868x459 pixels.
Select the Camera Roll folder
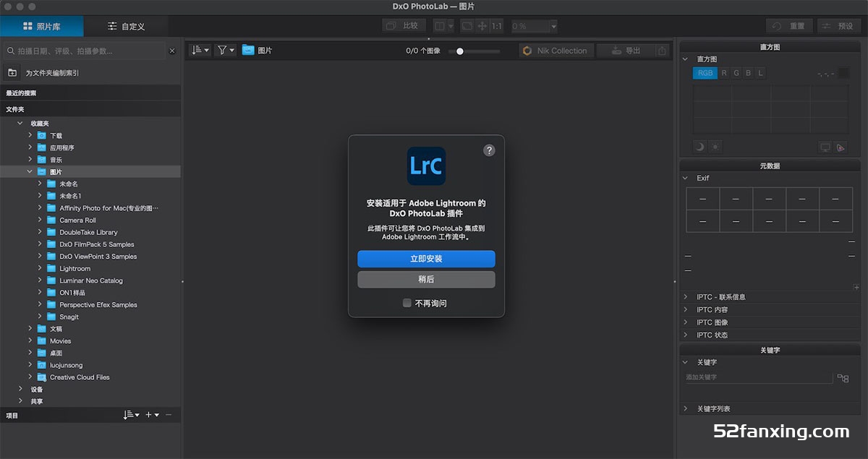[x=77, y=220]
